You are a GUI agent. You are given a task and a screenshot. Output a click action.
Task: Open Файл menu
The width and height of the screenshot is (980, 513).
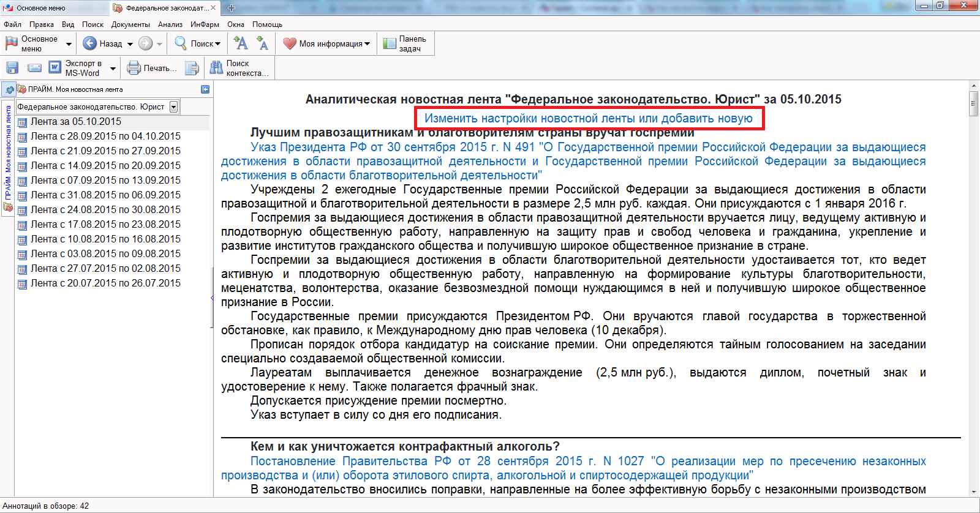coord(12,24)
